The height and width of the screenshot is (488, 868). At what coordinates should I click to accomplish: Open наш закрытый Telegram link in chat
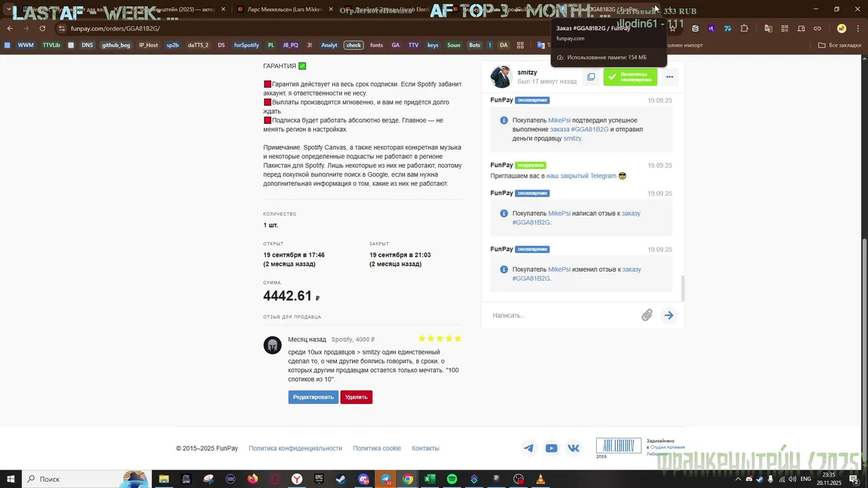[581, 176]
